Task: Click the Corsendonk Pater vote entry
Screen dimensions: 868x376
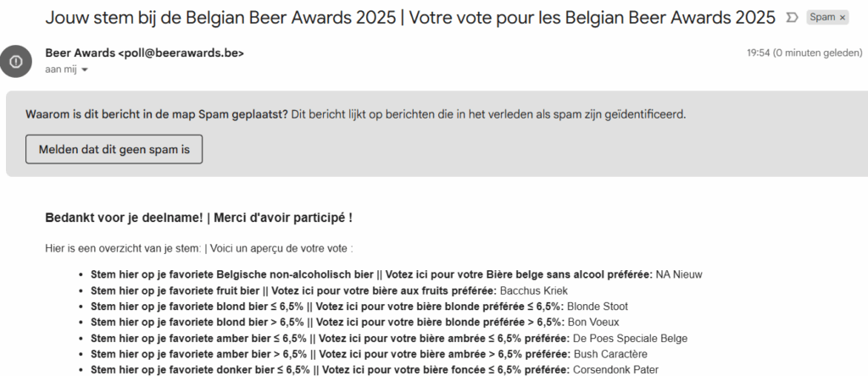Action: (x=615, y=370)
